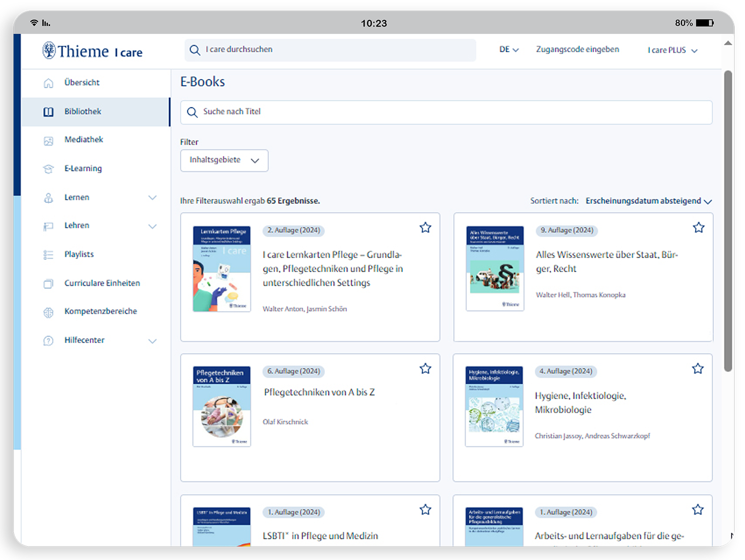Click the Thieme I care logo
The width and height of the screenshot is (745, 560).
point(92,51)
